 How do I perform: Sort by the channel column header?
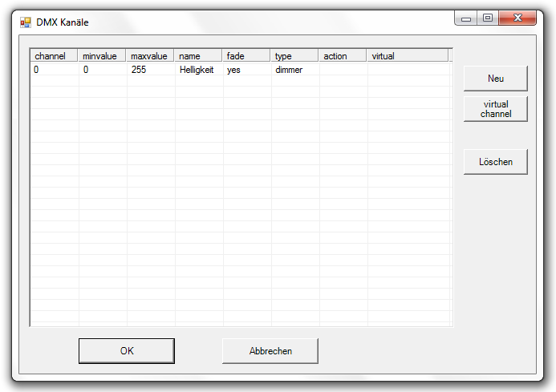tap(54, 56)
